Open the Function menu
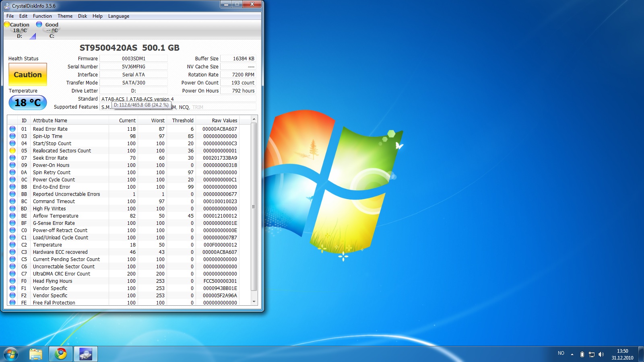 (x=42, y=16)
